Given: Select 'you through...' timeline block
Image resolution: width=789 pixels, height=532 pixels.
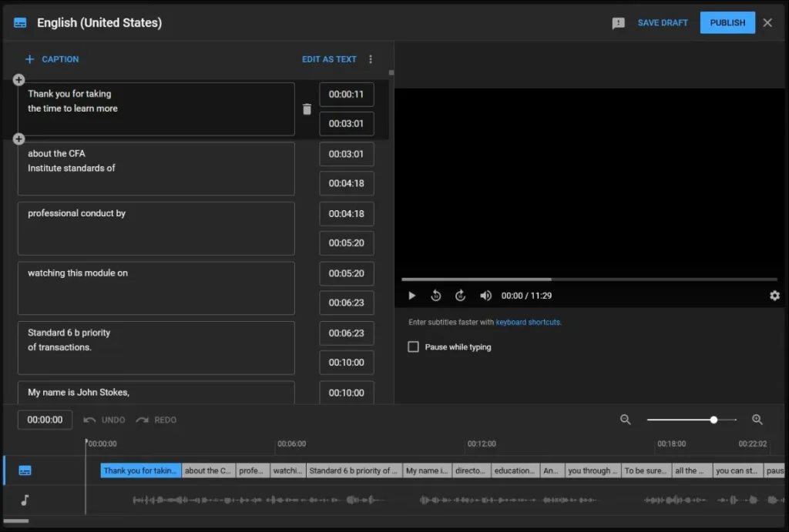Looking at the screenshot, I should tap(593, 470).
